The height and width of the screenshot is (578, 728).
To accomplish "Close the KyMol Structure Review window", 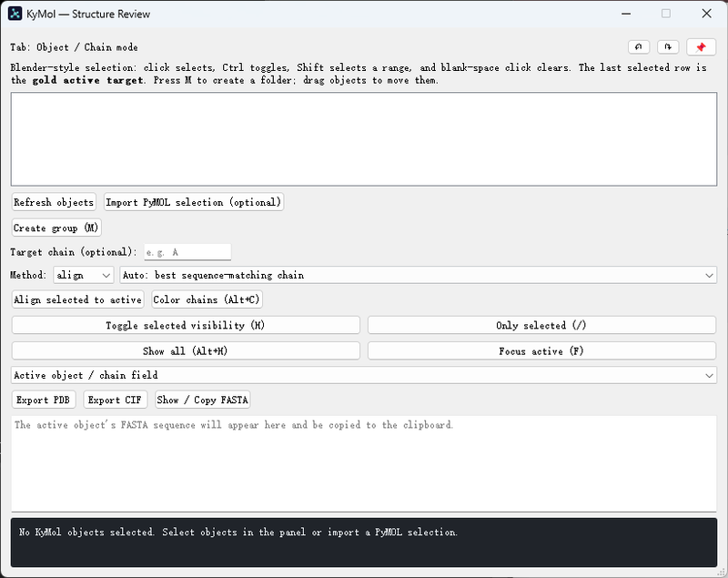I will 707,14.
